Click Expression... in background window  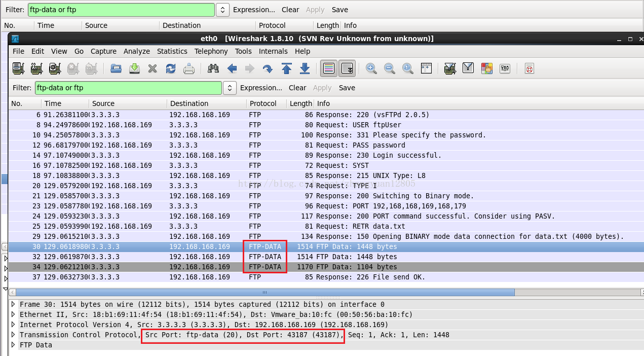coord(254,10)
